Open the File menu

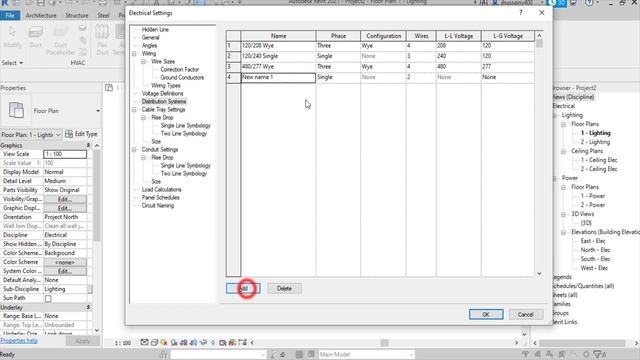click(x=10, y=16)
